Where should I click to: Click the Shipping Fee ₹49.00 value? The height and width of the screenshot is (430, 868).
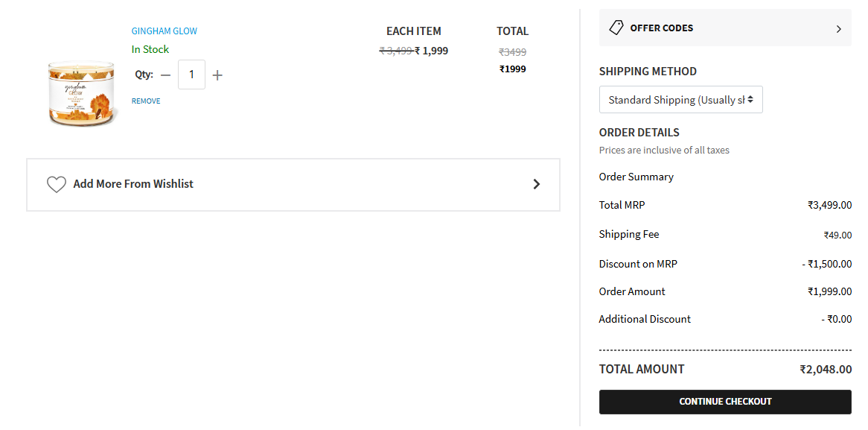(x=837, y=235)
